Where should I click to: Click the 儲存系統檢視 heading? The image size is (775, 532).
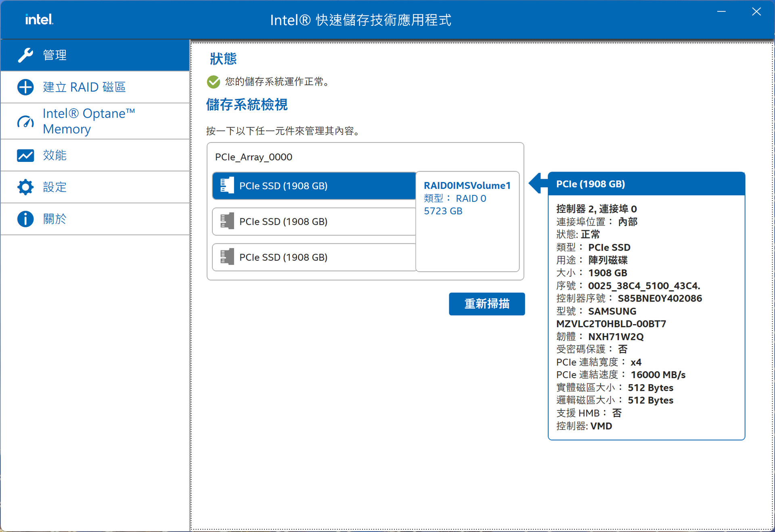click(x=247, y=105)
